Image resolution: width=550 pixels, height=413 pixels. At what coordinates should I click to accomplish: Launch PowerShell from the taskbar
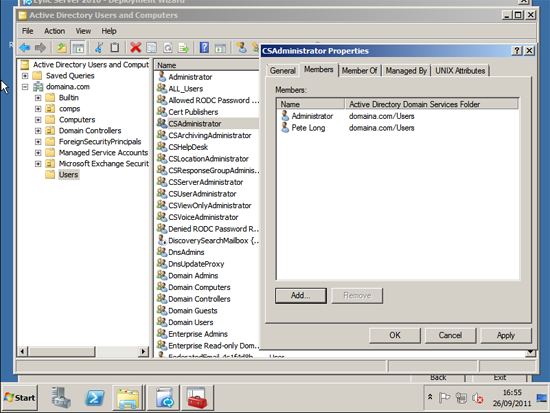pyautogui.click(x=95, y=398)
